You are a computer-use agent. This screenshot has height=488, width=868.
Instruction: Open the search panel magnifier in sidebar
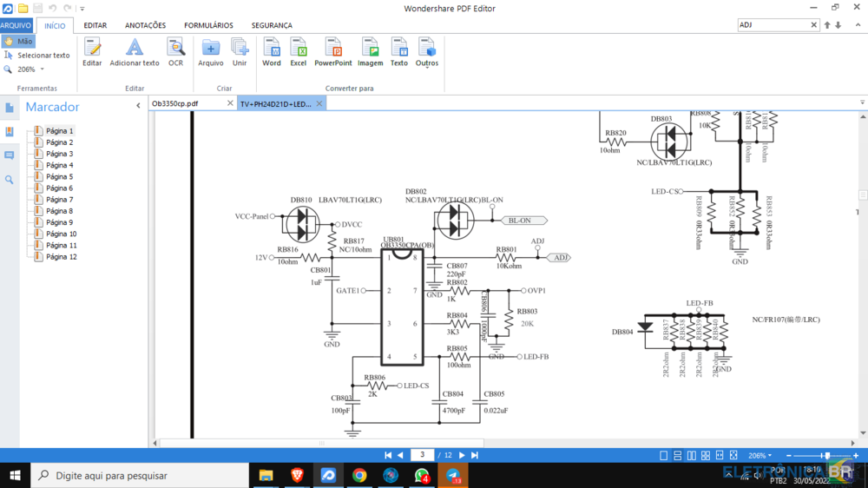coord(10,180)
